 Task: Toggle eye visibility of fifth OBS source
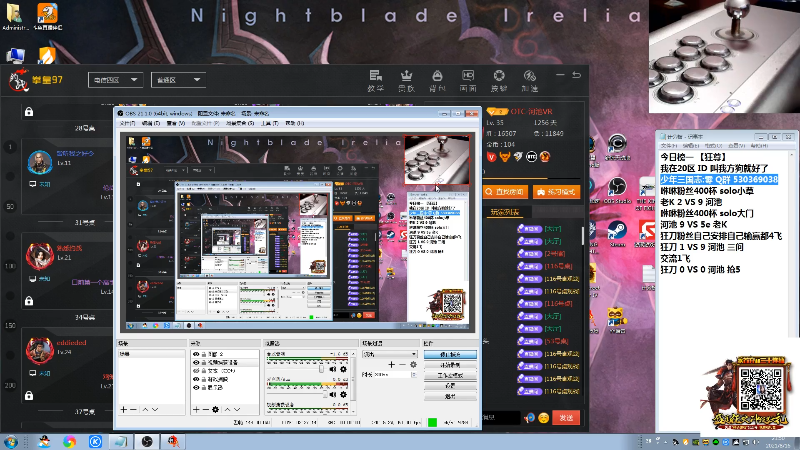pos(196,387)
